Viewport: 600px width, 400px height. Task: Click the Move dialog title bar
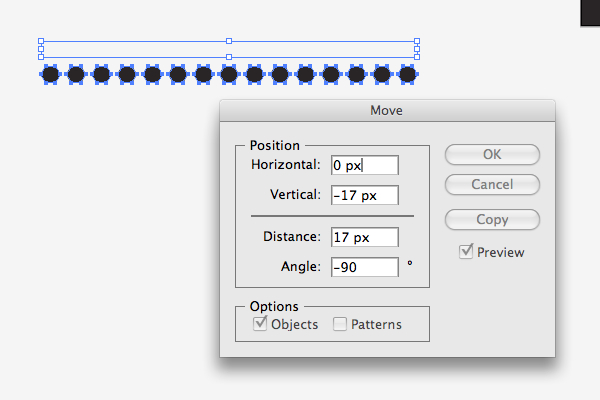tap(387, 111)
